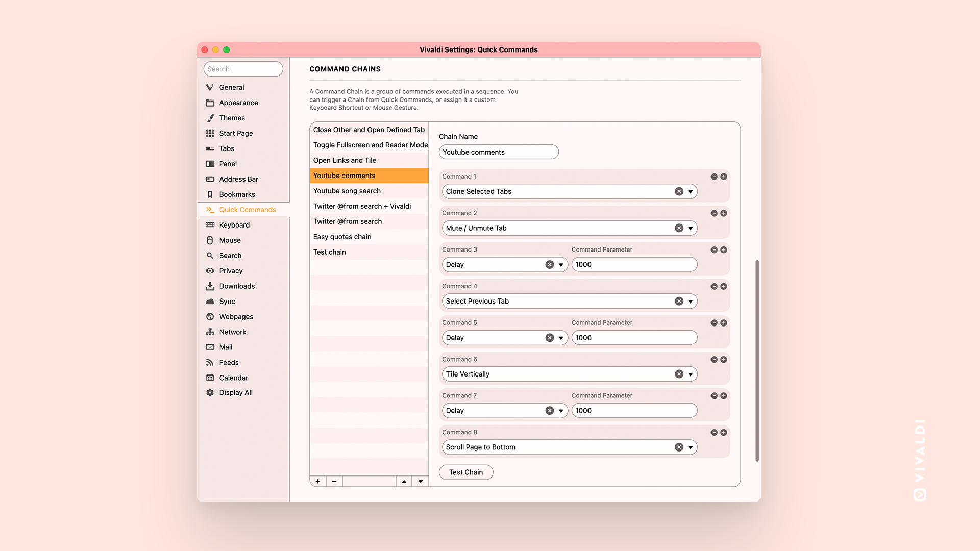Open Keyboard settings section
This screenshot has width=980, height=551.
243,225
